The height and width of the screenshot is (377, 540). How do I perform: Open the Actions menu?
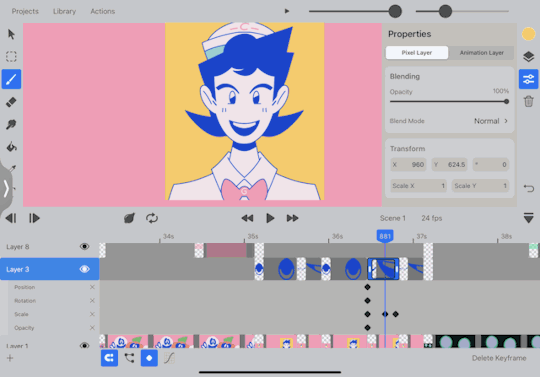(103, 11)
